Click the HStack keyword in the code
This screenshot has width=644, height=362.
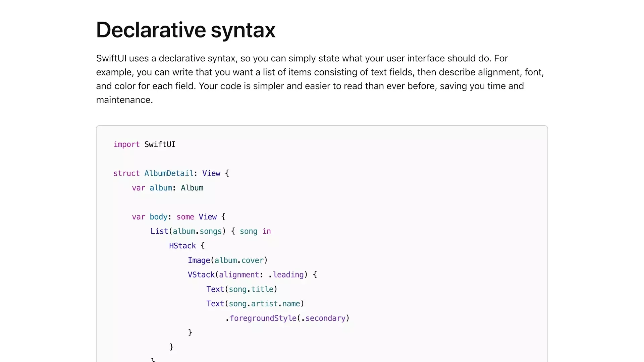coord(182,246)
